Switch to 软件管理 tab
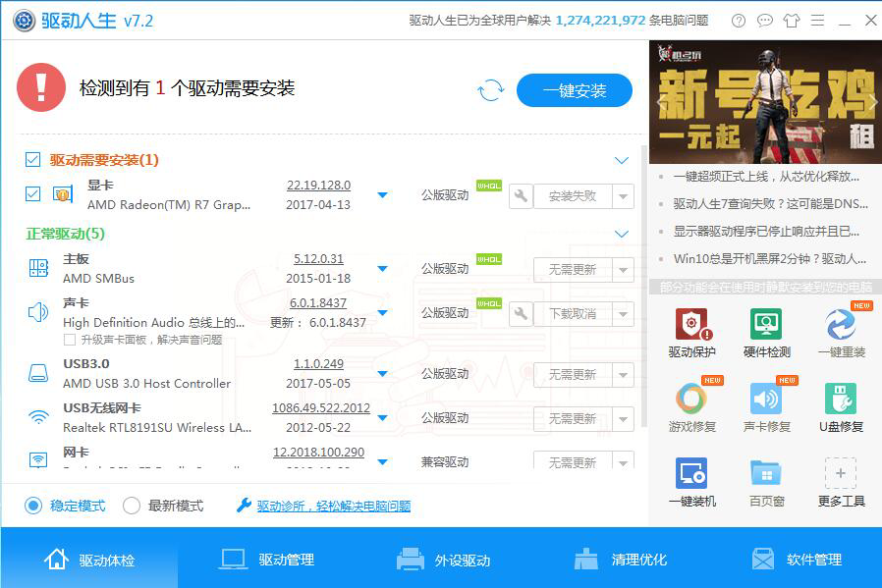 coord(796,560)
